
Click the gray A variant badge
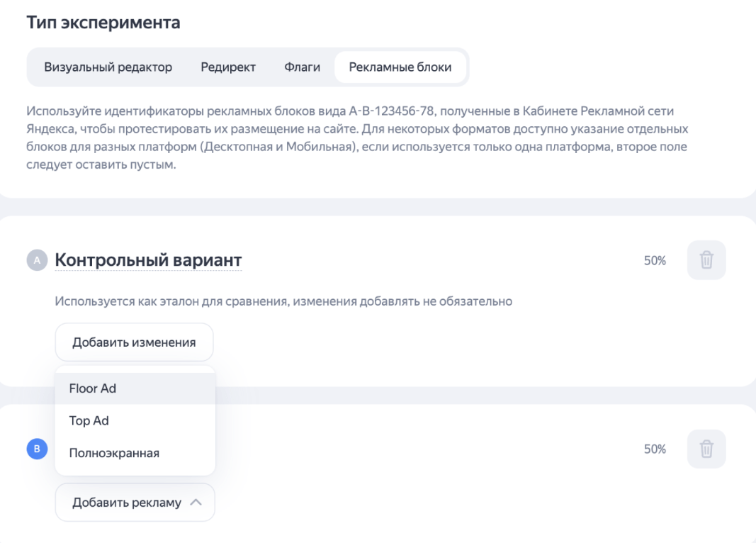[36, 261]
